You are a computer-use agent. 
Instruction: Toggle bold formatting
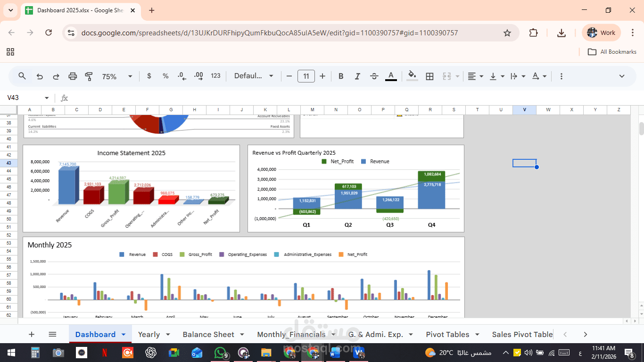pos(341,76)
